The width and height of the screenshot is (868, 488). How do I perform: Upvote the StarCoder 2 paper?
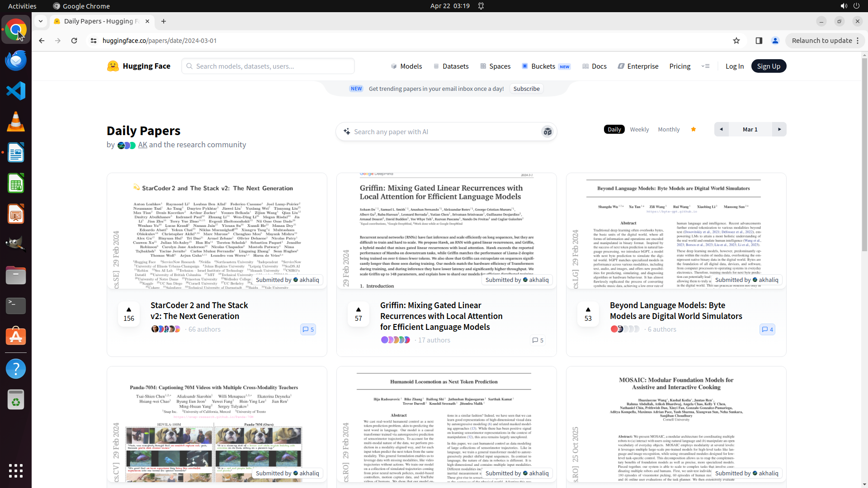pyautogui.click(x=129, y=314)
